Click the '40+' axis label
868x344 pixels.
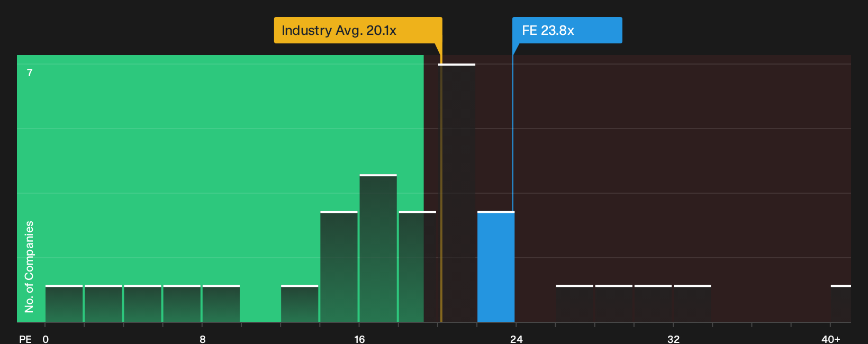pos(831,339)
